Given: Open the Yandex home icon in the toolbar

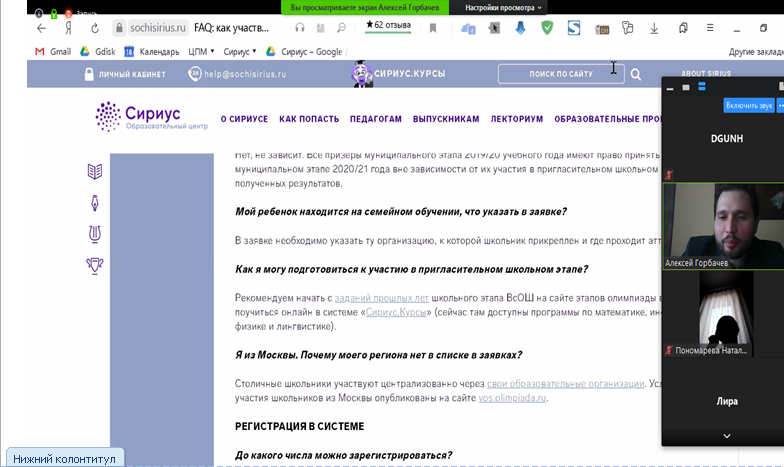Looking at the screenshot, I should pos(68,28).
